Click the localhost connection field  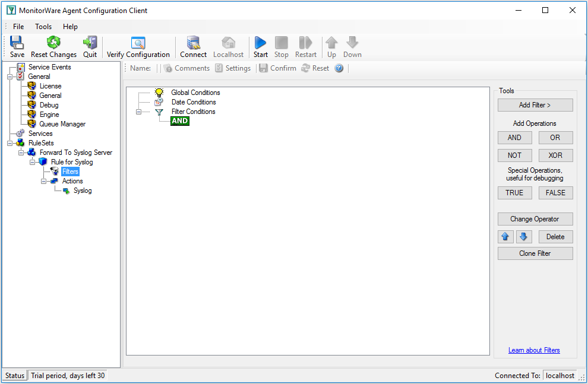coord(560,376)
